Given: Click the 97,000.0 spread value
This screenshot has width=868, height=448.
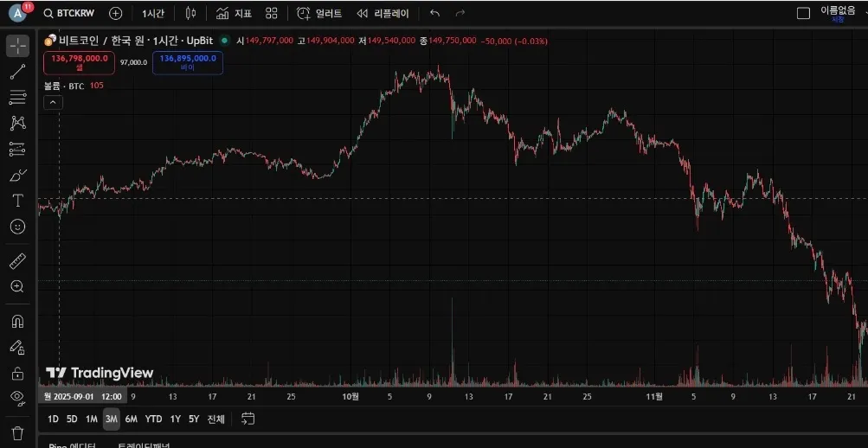Looking at the screenshot, I should tap(134, 62).
